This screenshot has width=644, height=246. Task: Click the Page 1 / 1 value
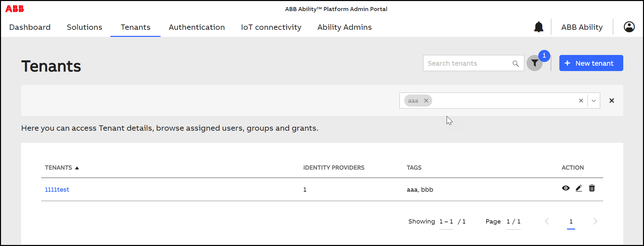coord(514,222)
